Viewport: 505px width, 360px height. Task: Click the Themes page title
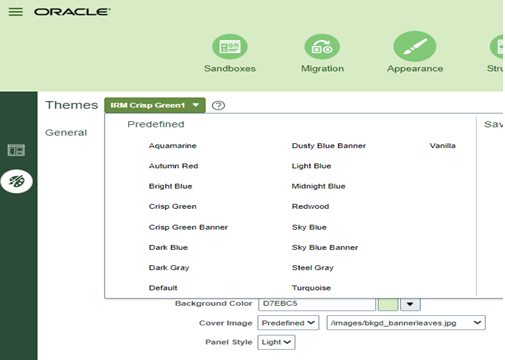tap(72, 105)
